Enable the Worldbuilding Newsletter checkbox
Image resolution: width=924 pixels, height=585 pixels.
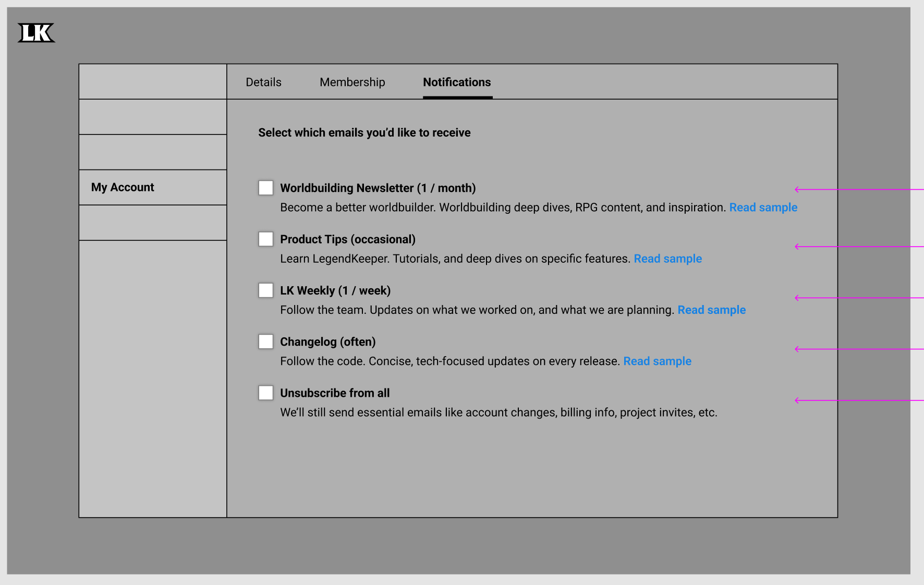(x=265, y=187)
